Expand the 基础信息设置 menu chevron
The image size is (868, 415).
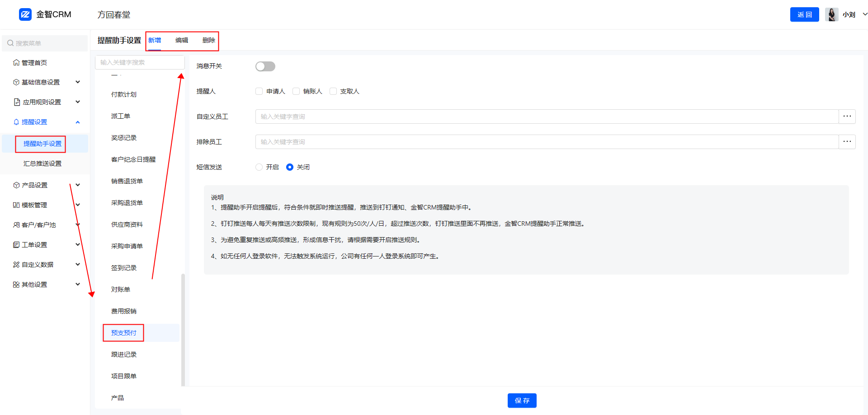tap(78, 82)
